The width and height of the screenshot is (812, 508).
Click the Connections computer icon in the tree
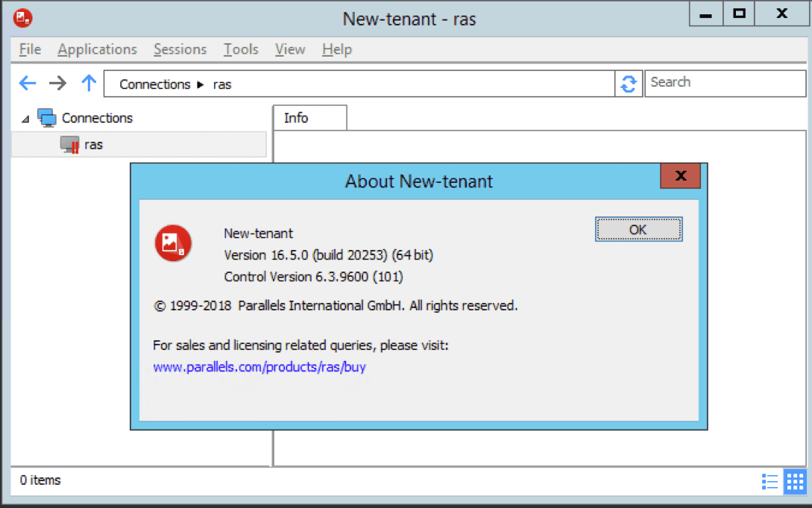click(47, 118)
